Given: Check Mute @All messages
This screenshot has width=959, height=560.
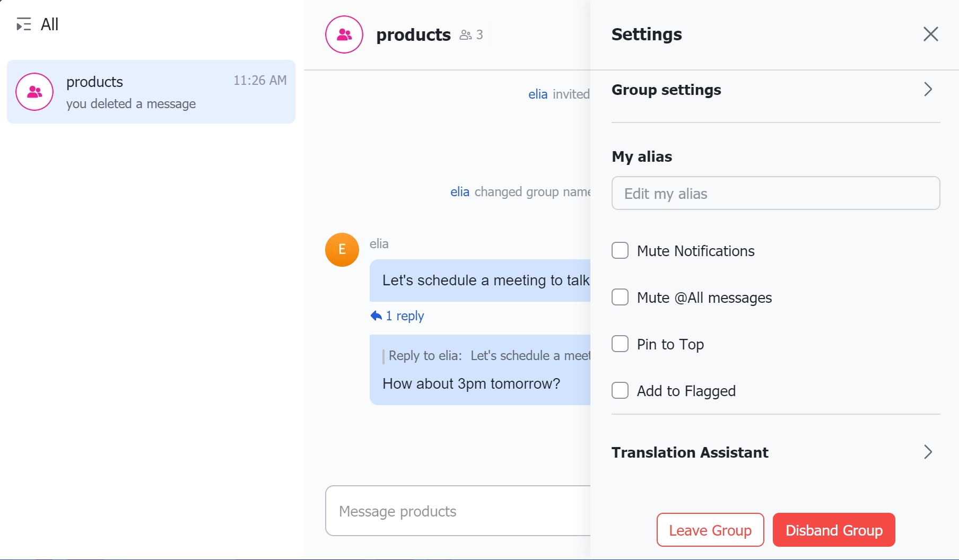Looking at the screenshot, I should pos(620,297).
